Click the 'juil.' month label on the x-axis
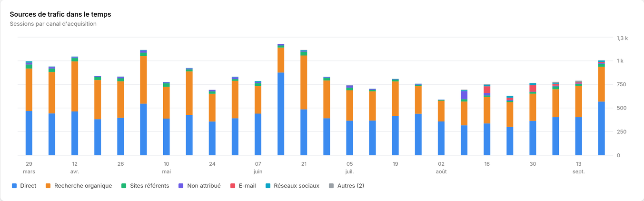The height and width of the screenshot is (201, 644). point(349,171)
